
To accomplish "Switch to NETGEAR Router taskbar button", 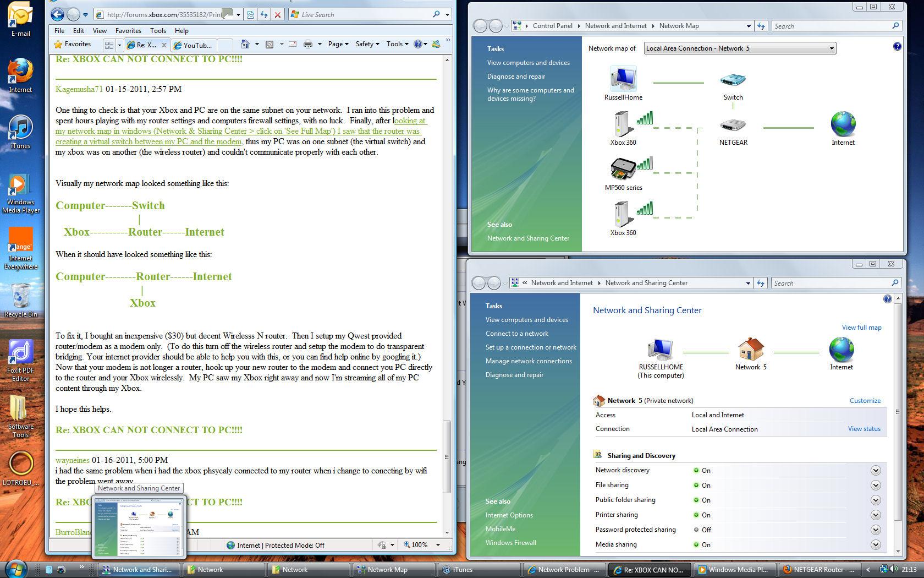I will coord(819,570).
